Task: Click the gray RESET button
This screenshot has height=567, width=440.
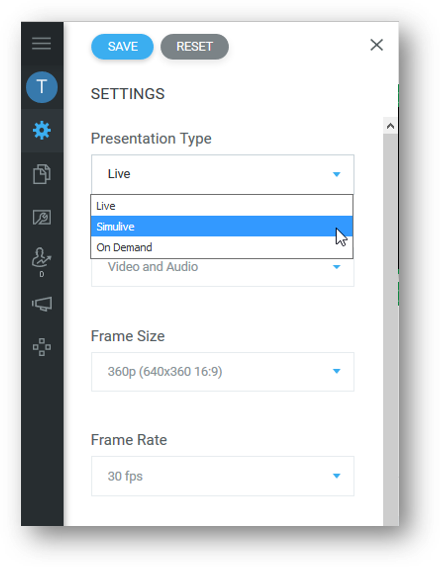Action: [195, 47]
